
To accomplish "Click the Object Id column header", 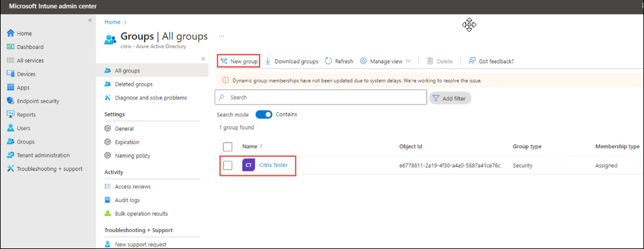I will pyautogui.click(x=411, y=146).
